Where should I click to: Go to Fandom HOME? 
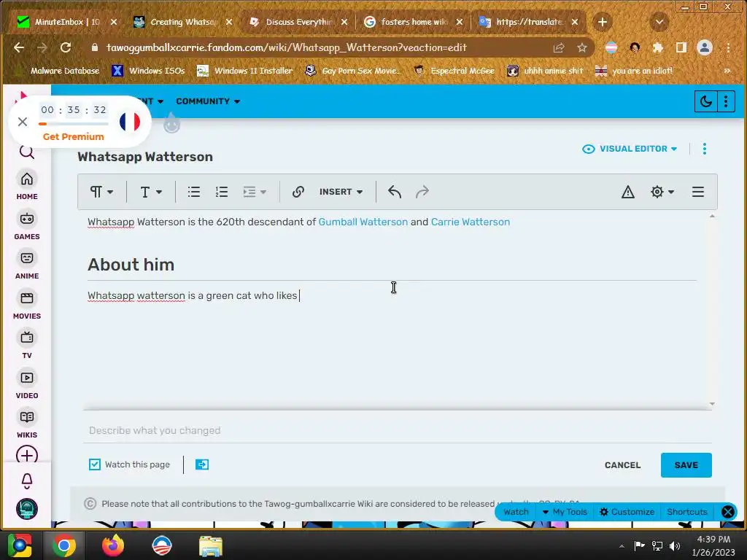click(x=27, y=186)
